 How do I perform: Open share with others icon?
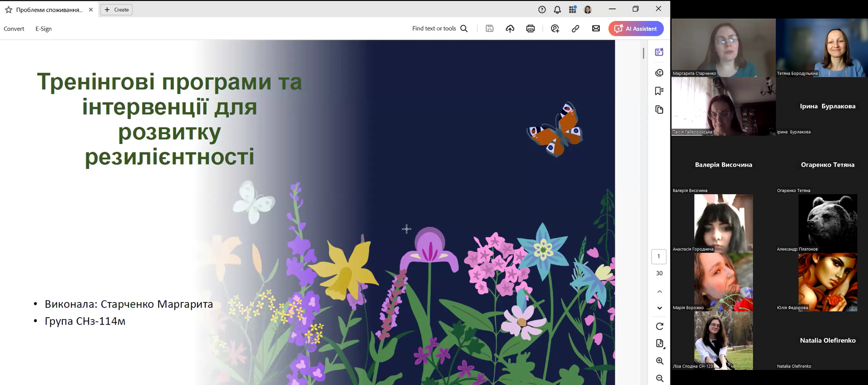coord(555,29)
